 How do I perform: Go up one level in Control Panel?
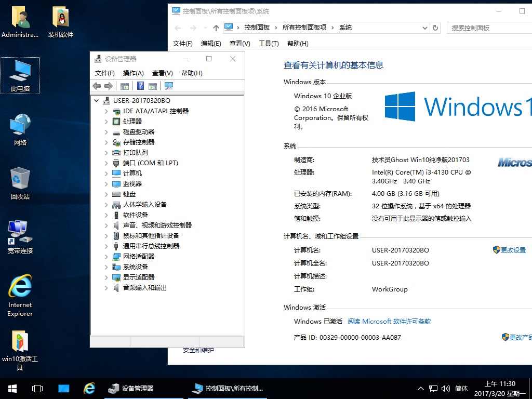pyautogui.click(x=216, y=28)
